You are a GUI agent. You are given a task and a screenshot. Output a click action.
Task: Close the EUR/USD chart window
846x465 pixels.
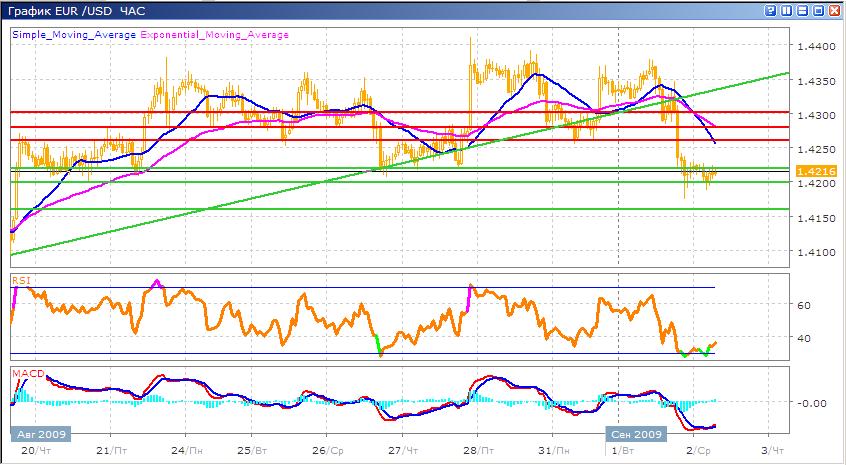833,10
